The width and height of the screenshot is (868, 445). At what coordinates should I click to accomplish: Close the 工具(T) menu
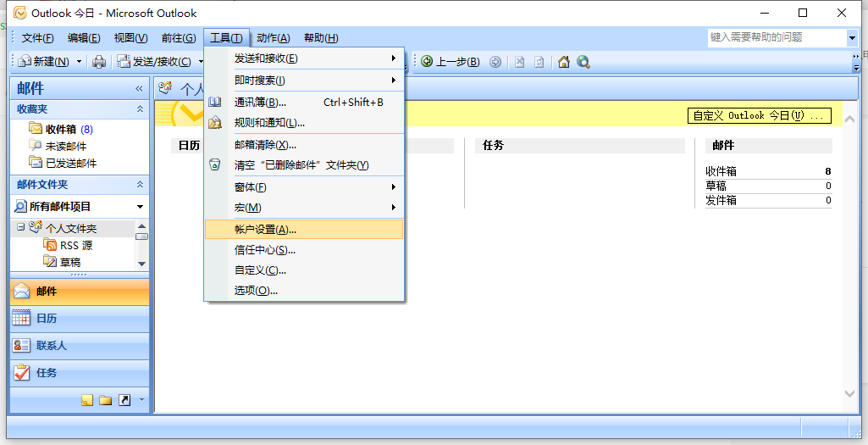tap(226, 37)
